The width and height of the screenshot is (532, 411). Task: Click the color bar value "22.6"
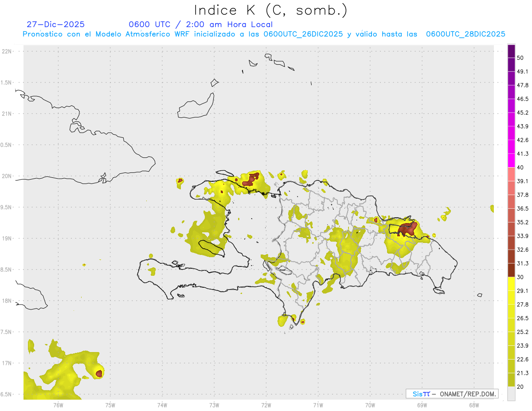(523, 360)
